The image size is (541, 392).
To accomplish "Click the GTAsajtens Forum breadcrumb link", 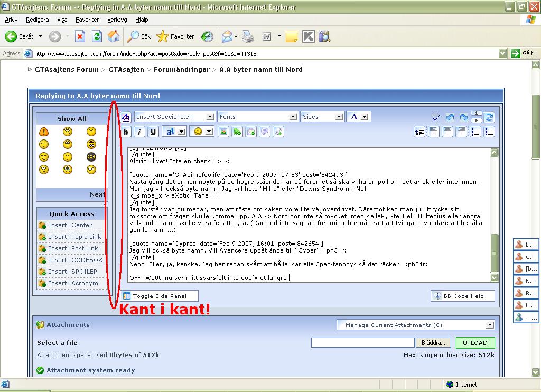I will point(67,69).
